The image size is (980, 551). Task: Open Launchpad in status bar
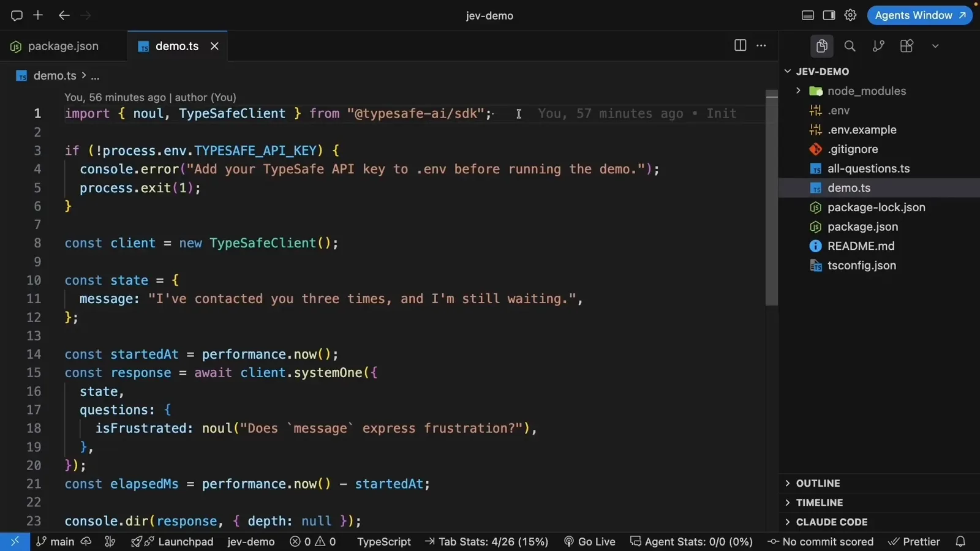click(172, 542)
